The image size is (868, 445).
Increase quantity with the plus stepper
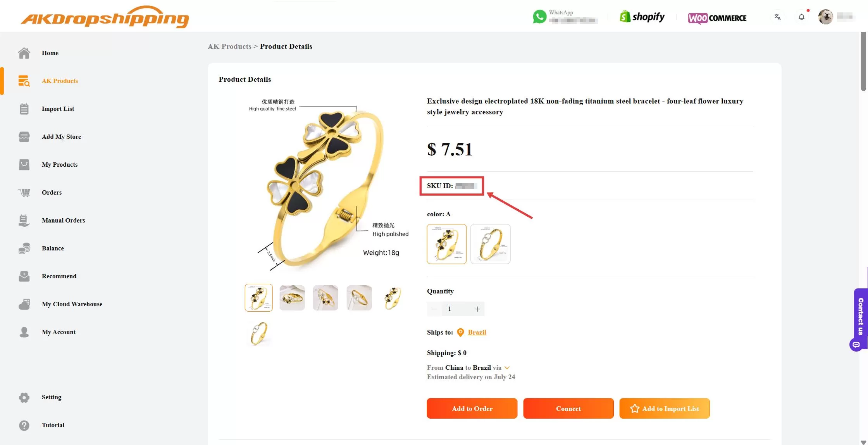coord(478,309)
